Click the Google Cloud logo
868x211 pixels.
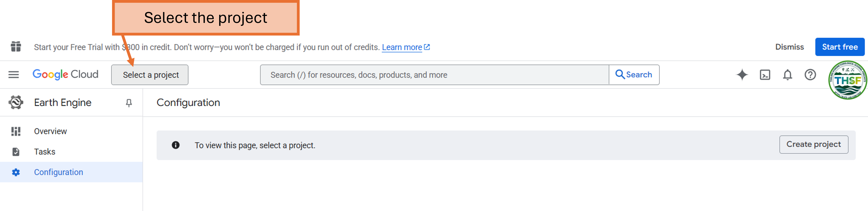[x=65, y=74]
